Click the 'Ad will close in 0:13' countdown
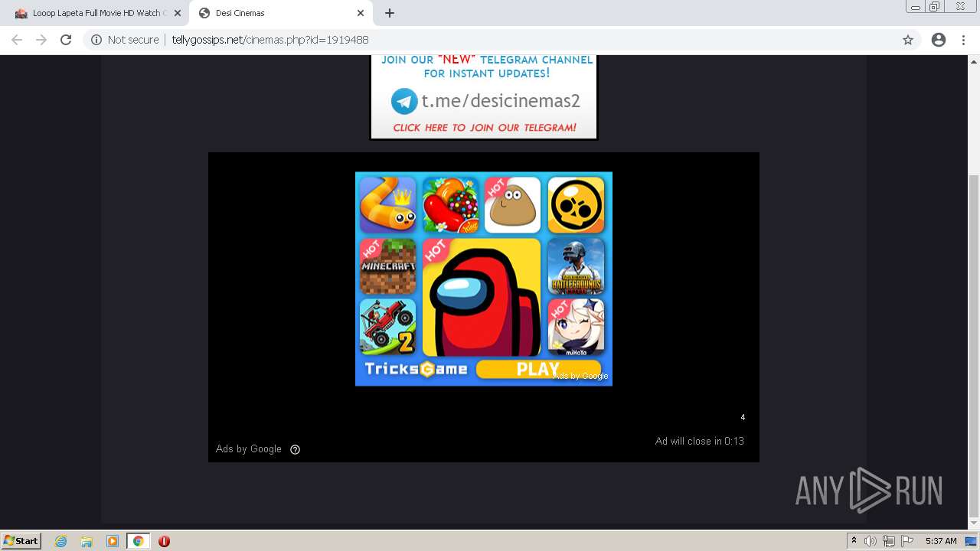 [700, 441]
